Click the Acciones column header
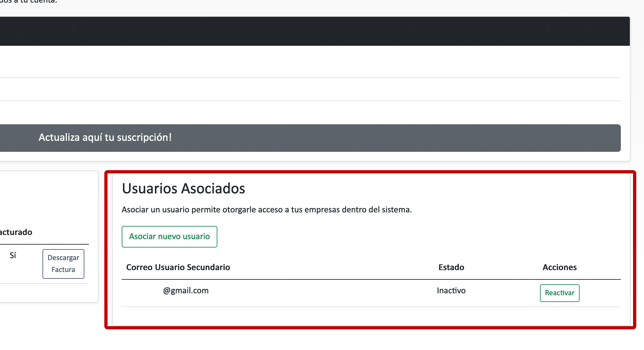Viewport: 644px width, 350px height. 559,267
